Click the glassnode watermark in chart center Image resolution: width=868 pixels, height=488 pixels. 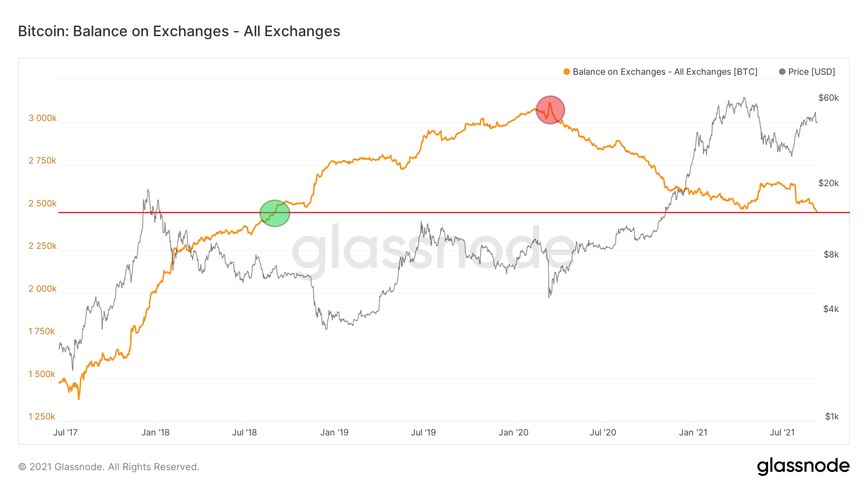click(x=433, y=252)
